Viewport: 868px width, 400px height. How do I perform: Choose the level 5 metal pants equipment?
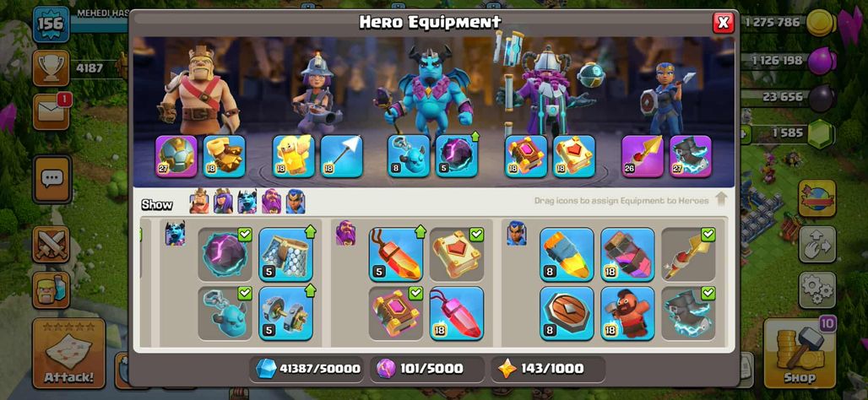pyautogui.click(x=285, y=255)
